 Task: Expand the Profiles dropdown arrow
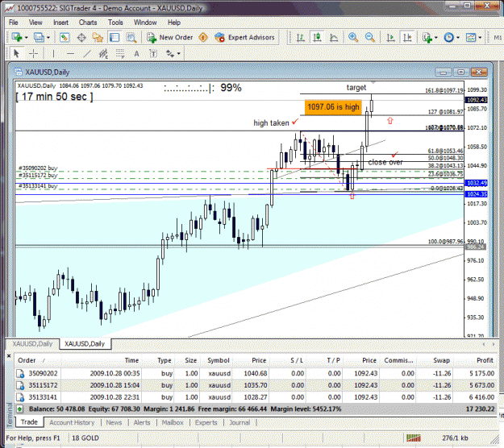[48, 38]
